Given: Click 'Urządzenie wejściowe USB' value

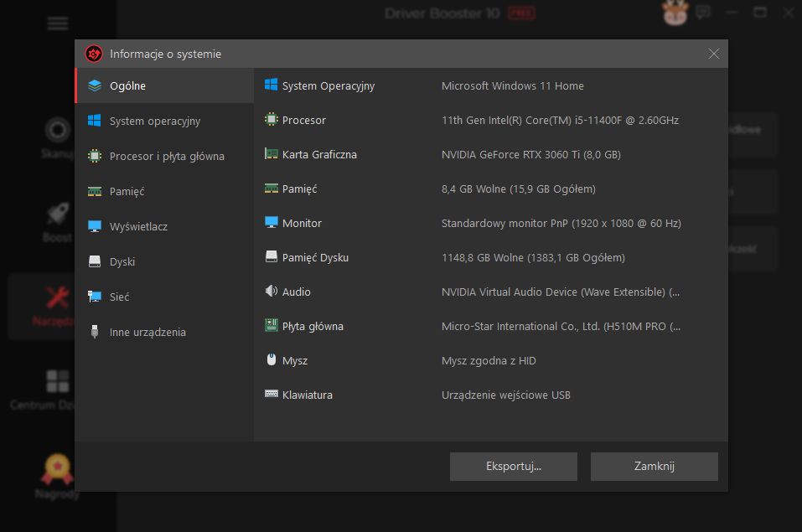Looking at the screenshot, I should coord(506,395).
